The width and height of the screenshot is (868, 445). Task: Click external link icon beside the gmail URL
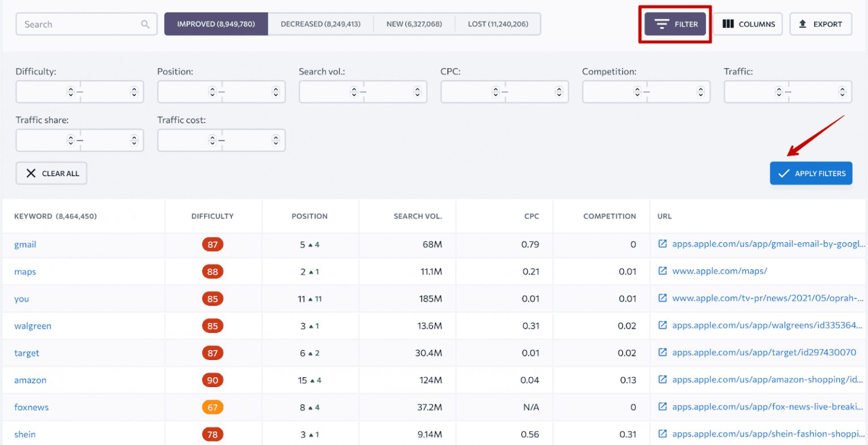click(662, 243)
